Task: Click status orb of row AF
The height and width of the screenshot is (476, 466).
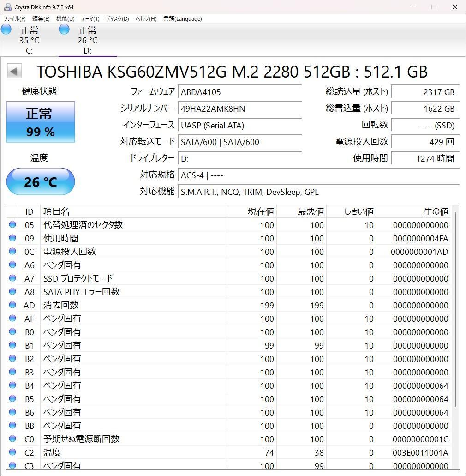Action: (x=12, y=318)
